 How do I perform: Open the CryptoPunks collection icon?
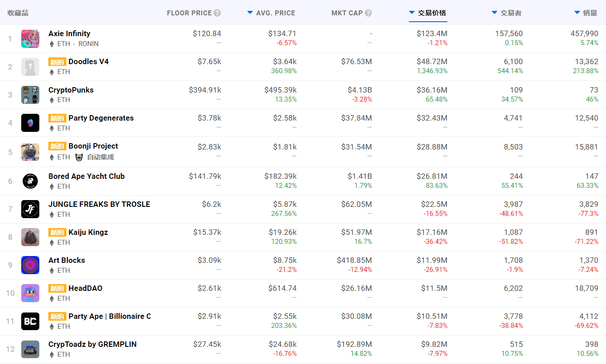coord(30,95)
